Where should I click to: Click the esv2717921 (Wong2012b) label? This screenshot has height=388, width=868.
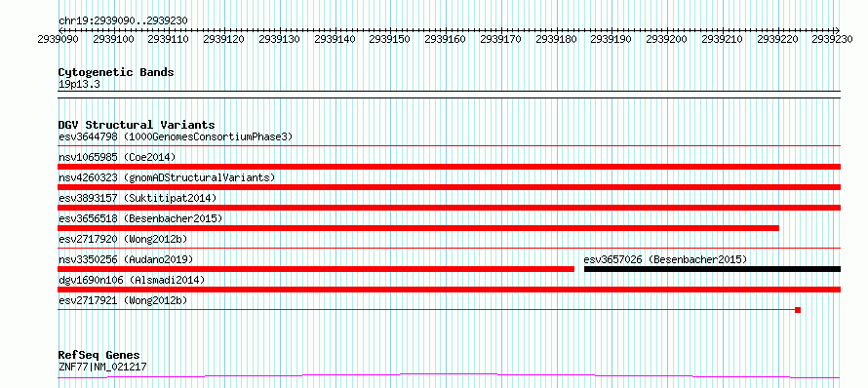[x=123, y=300]
